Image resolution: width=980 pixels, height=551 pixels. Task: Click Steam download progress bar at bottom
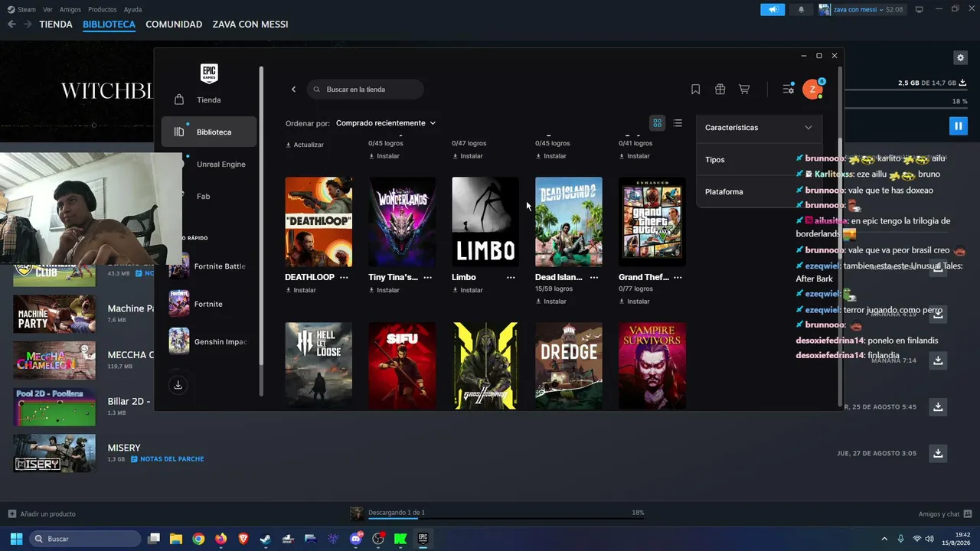click(x=506, y=518)
